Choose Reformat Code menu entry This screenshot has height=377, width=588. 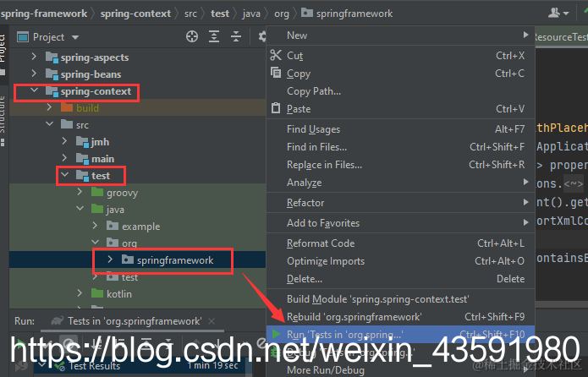[x=400, y=243]
